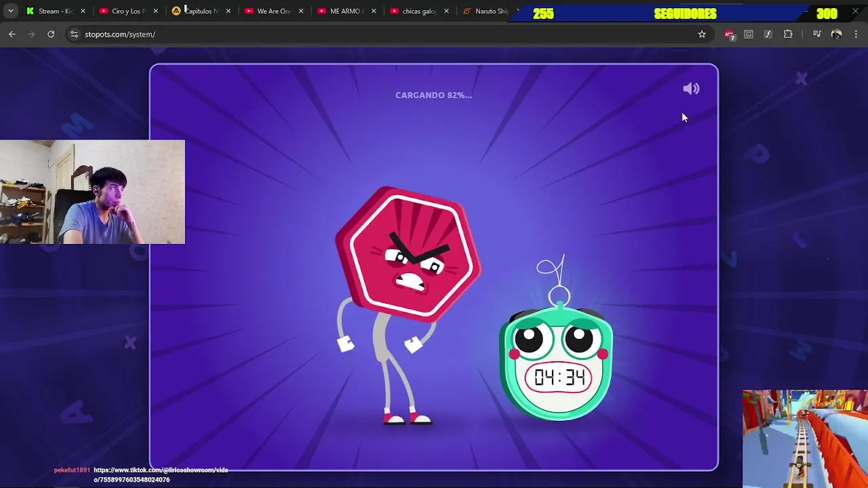This screenshot has height=488, width=868.
Task: Open the Chrome three-dot menu
Action: [856, 34]
